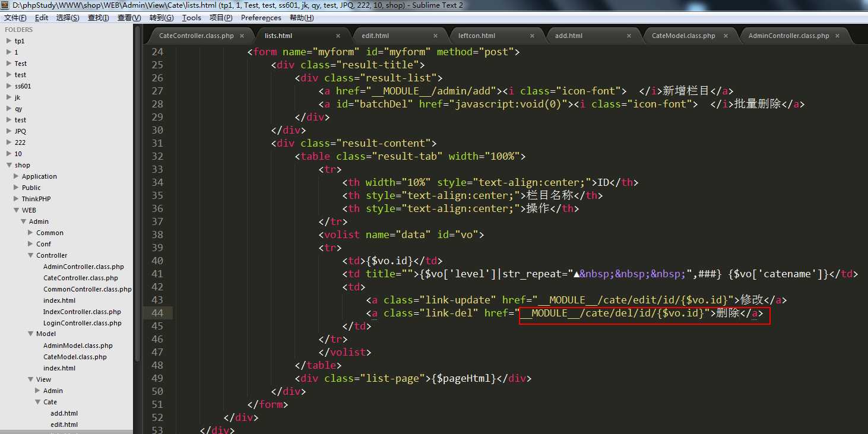Collapse the WEB folder arrow

pyautogui.click(x=16, y=210)
